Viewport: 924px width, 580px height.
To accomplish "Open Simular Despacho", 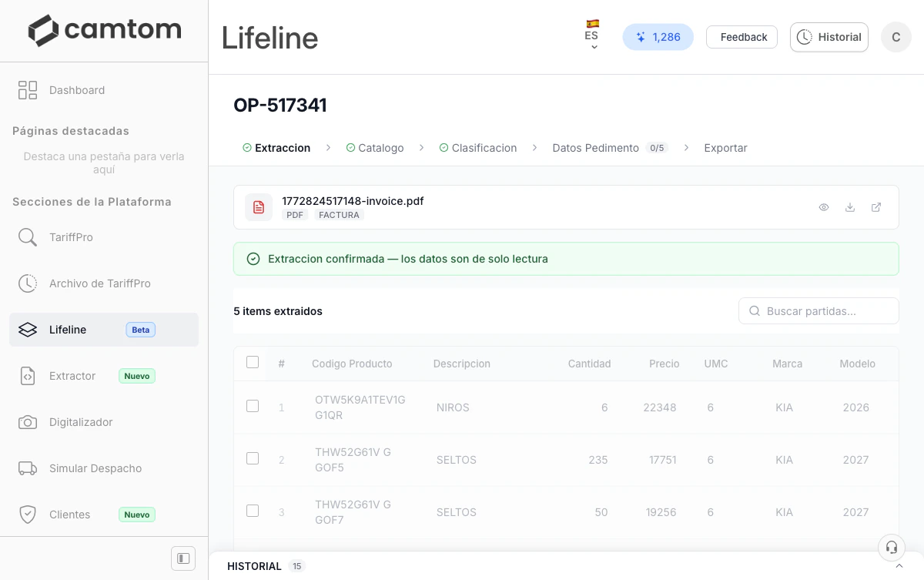I will coord(95,468).
